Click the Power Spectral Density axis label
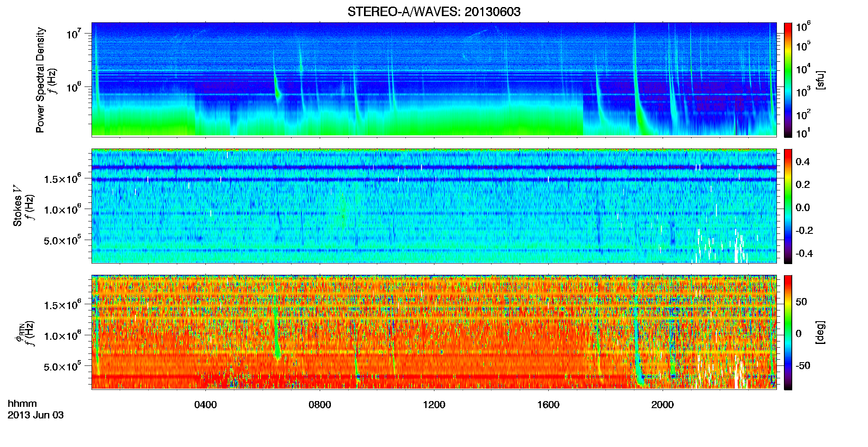 pos(40,80)
